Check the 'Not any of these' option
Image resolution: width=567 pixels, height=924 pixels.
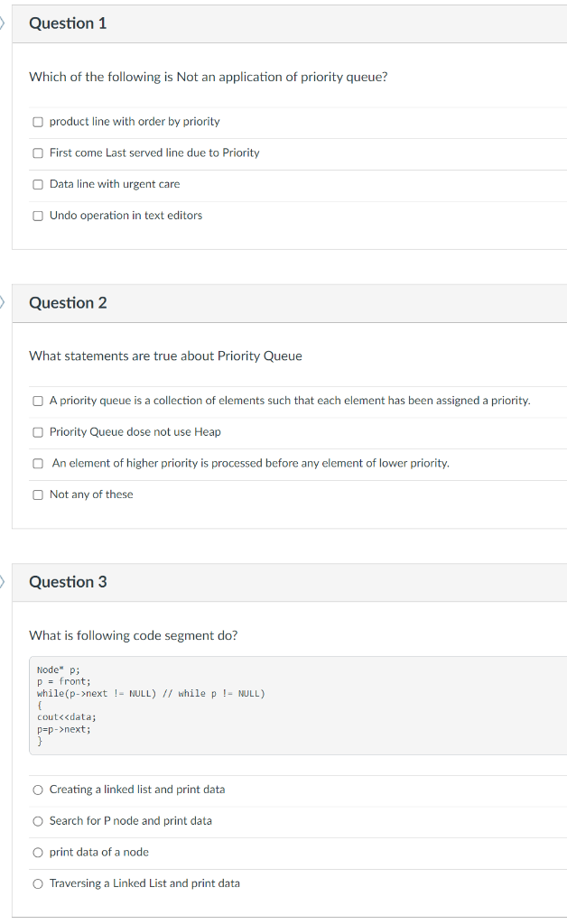coord(37,494)
